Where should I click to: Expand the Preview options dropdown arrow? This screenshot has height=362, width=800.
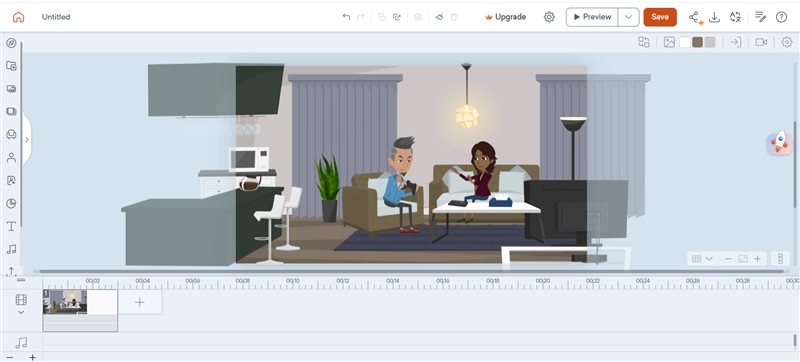pyautogui.click(x=629, y=17)
